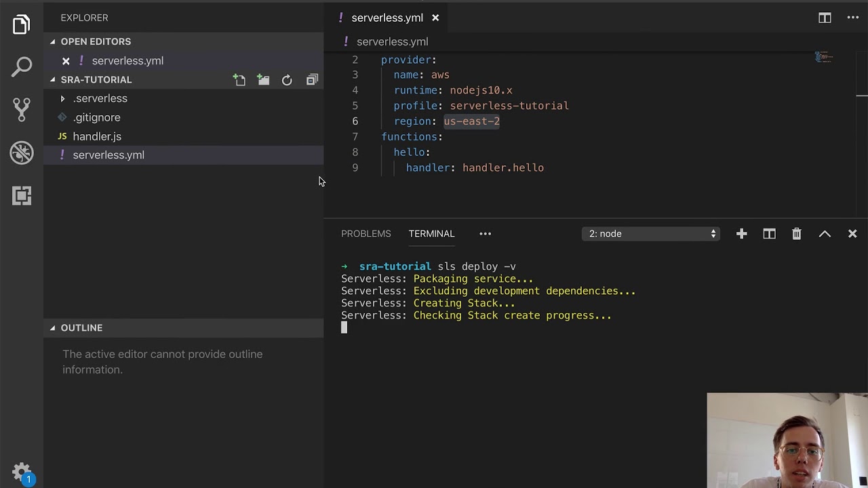Click 'name: aws' on line 3
The image size is (868, 488).
click(x=421, y=75)
